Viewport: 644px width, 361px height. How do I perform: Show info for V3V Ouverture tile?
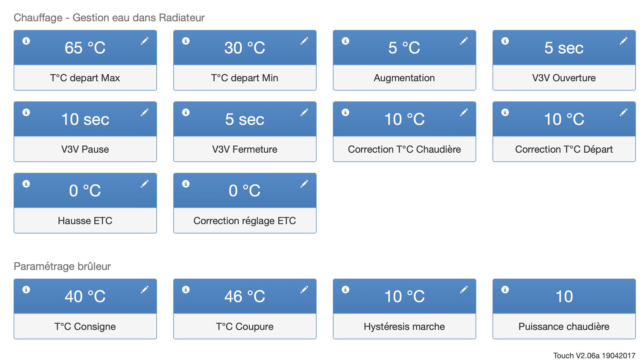click(505, 41)
